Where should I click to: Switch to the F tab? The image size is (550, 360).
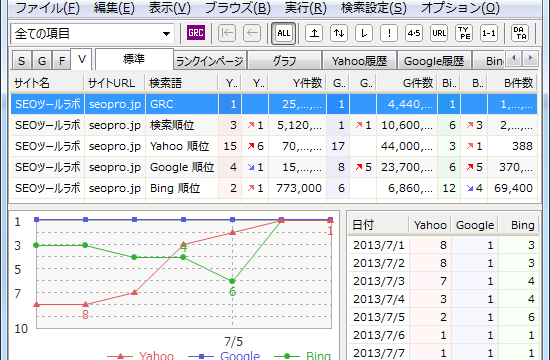(x=62, y=61)
